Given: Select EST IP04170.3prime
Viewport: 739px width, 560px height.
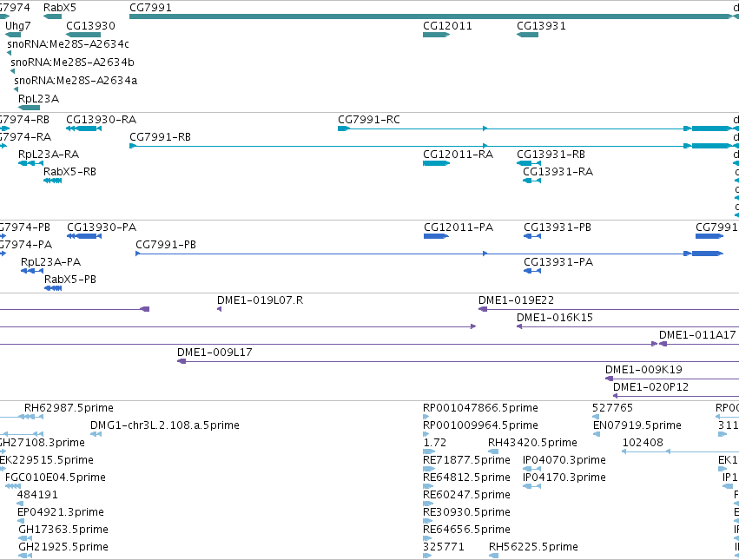Looking at the screenshot, I should [x=532, y=486].
